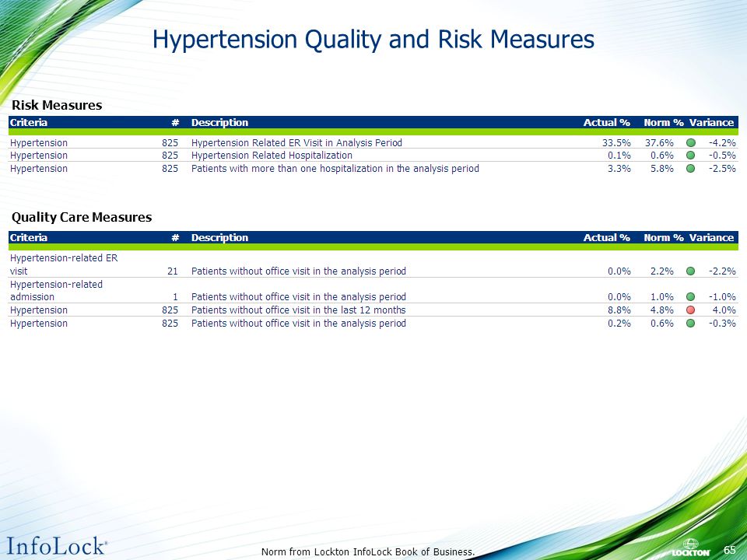Click the Description header in Risk Measures table
The image size is (747, 560).
219,122
